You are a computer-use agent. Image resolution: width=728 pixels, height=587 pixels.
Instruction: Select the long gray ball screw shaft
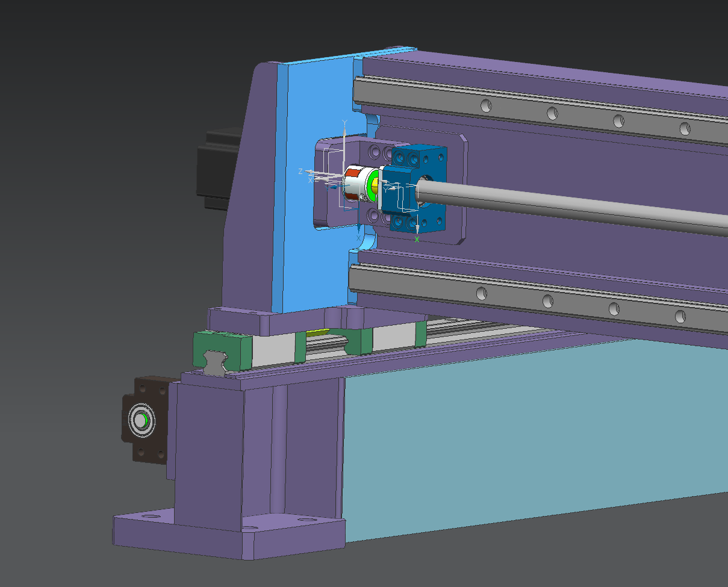572,205
